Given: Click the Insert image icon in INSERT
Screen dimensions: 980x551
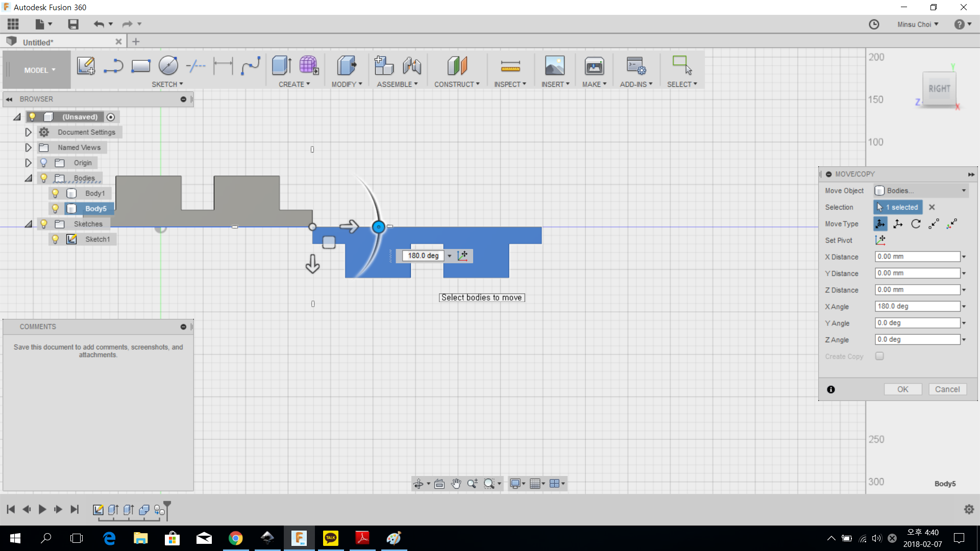Looking at the screenshot, I should [x=555, y=66].
